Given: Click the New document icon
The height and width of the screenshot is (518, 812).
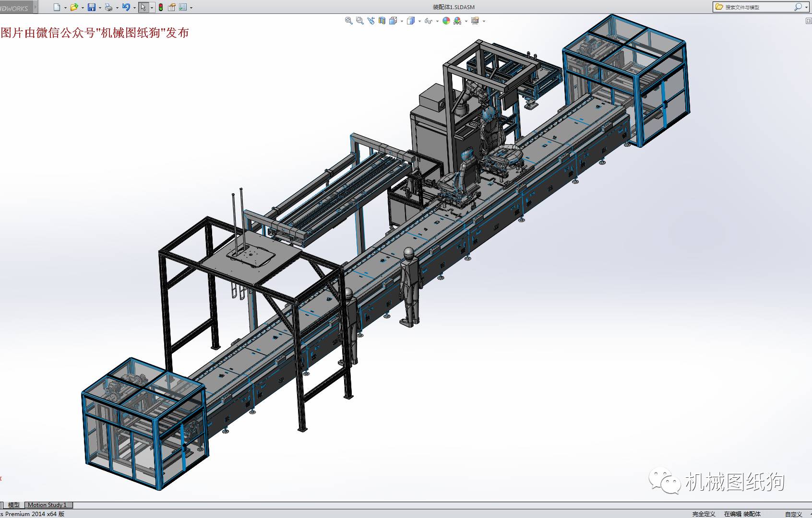Looking at the screenshot, I should tap(57, 7).
